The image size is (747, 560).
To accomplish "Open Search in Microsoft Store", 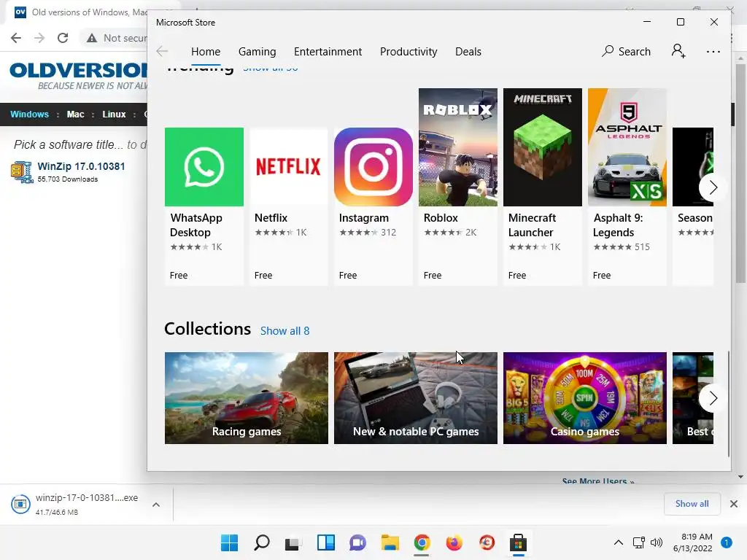I will click(x=626, y=52).
